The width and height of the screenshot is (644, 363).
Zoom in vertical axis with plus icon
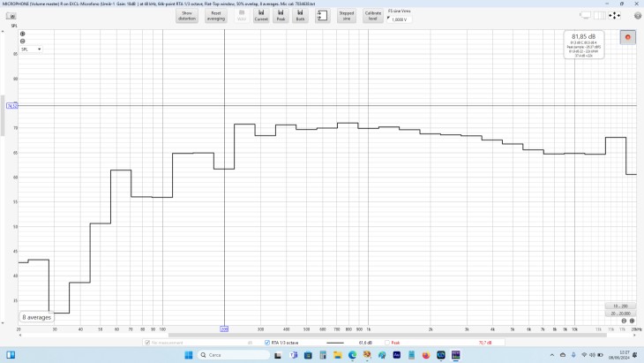[23, 34]
